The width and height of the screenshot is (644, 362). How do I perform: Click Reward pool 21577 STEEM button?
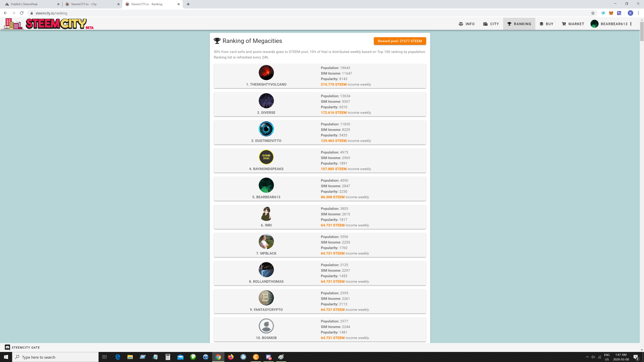pos(400,41)
